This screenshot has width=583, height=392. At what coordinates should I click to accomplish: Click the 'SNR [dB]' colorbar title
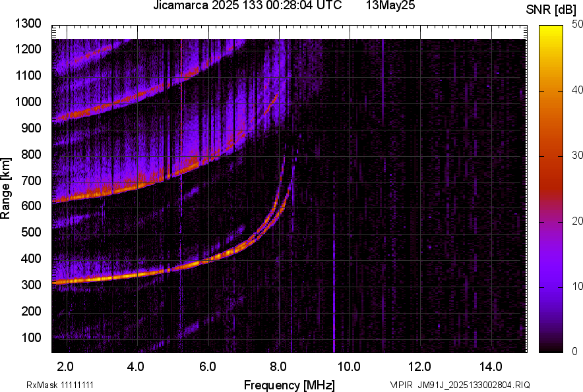click(x=551, y=10)
